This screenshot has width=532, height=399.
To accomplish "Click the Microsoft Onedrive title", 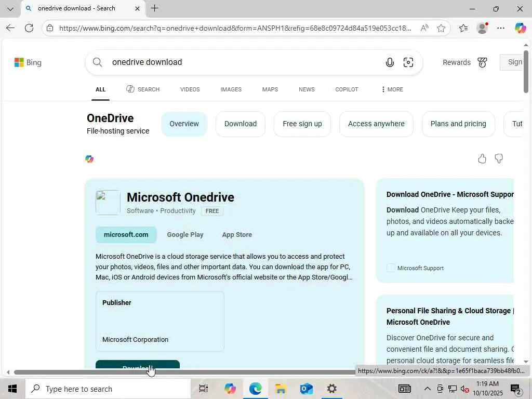I will pos(180,197).
